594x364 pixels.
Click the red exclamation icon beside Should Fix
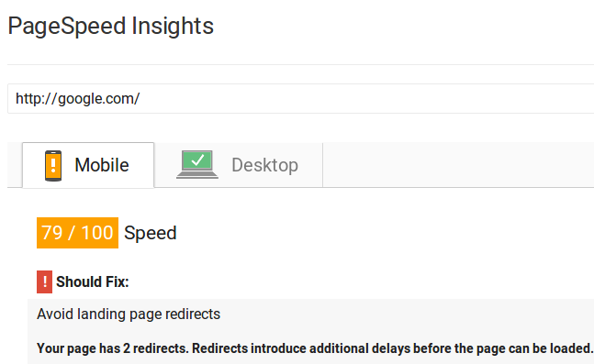[x=44, y=281]
